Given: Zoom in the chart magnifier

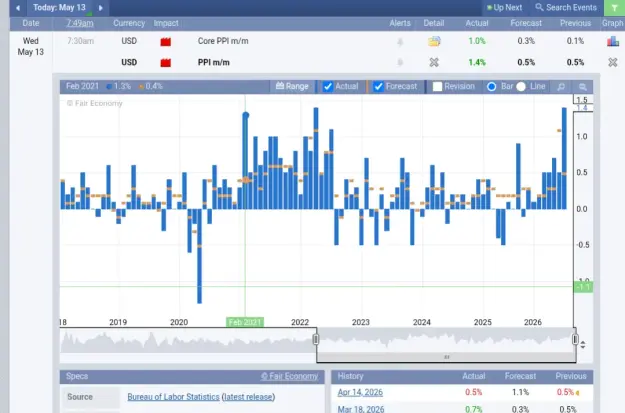Looking at the screenshot, I should coord(561,87).
